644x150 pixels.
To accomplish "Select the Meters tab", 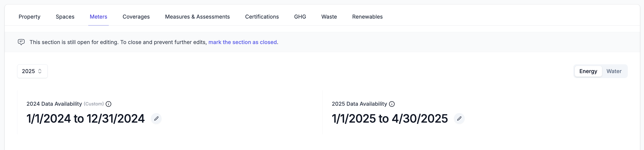I will [x=98, y=17].
